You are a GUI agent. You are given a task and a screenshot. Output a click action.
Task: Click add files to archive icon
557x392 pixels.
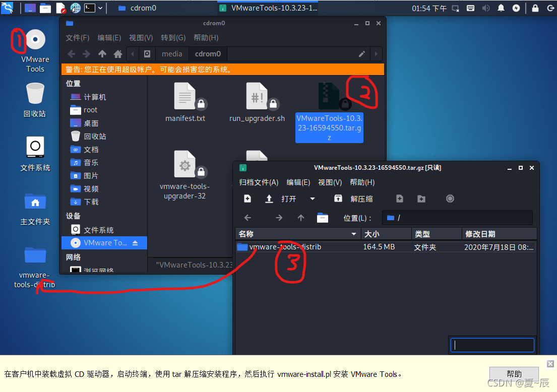(400, 199)
